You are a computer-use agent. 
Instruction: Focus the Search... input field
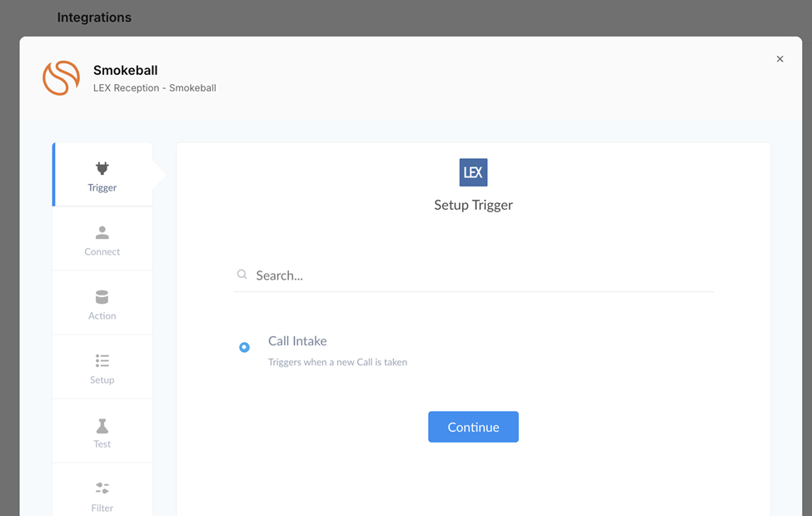click(x=483, y=275)
